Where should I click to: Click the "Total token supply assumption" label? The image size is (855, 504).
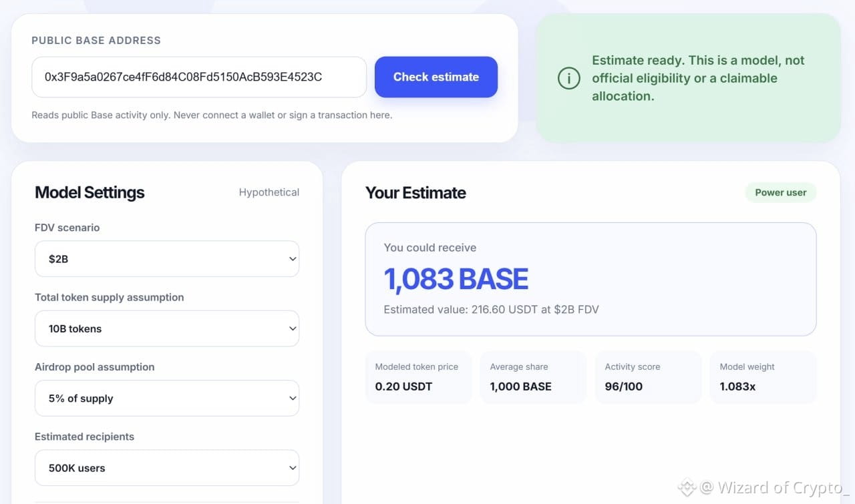click(x=109, y=297)
